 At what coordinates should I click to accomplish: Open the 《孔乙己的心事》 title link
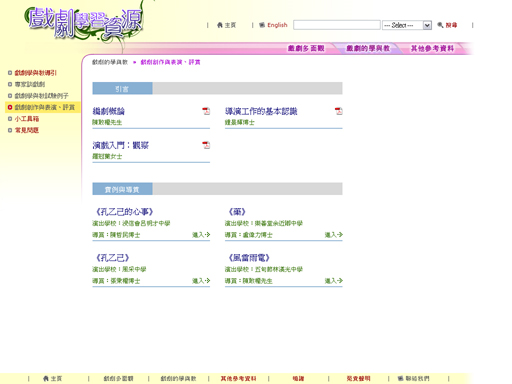tap(124, 212)
